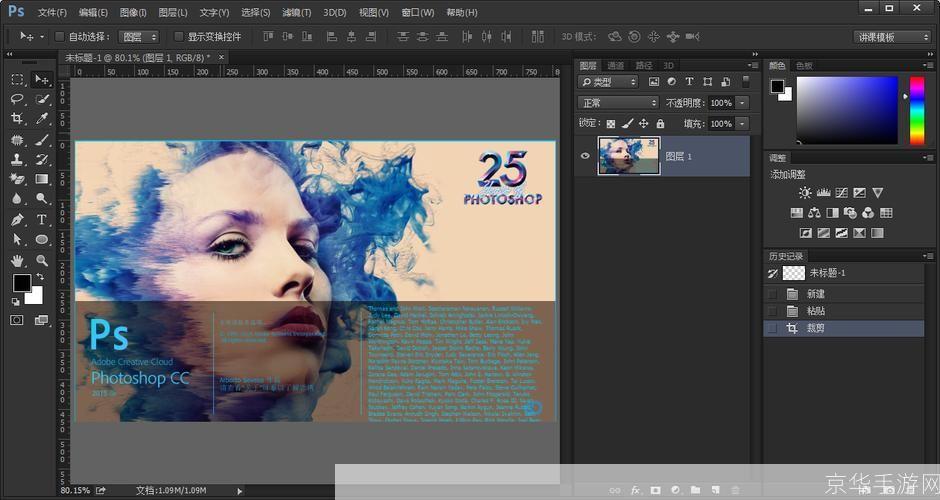Open the 滤镜(T) menu
This screenshot has height=500, width=940.
tap(296, 13)
